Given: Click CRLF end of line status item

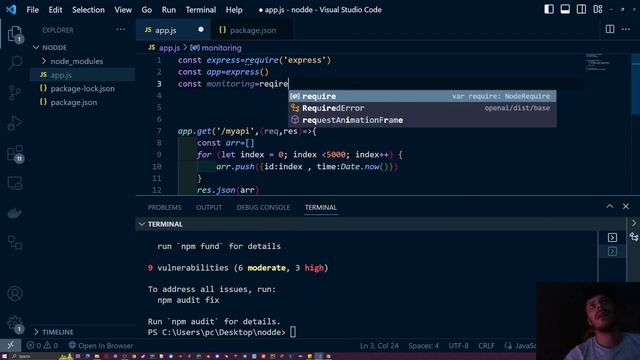Looking at the screenshot, I should [x=486, y=346].
